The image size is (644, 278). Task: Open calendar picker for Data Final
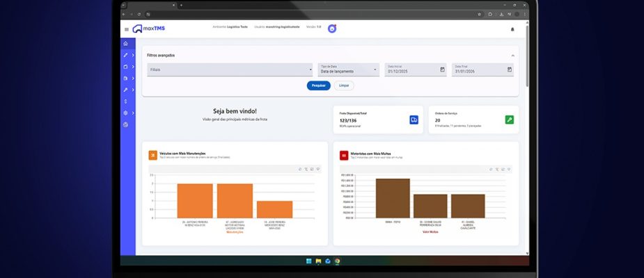(x=510, y=69)
